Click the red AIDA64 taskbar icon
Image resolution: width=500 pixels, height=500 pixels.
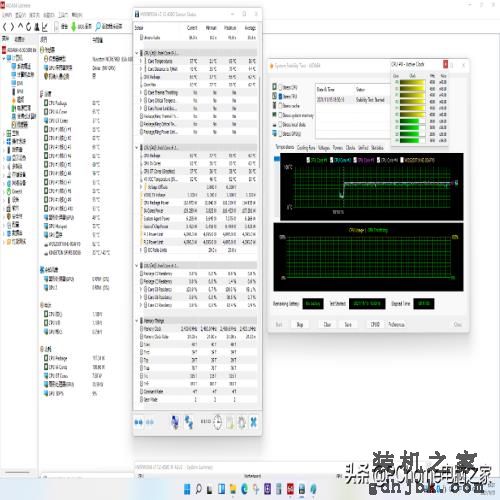[x=290, y=489]
